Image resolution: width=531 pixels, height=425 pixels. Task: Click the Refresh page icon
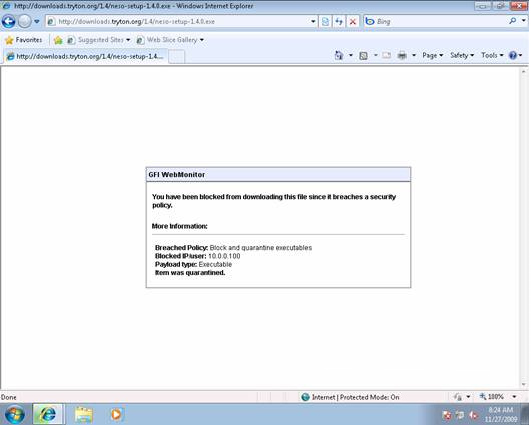[x=339, y=22]
